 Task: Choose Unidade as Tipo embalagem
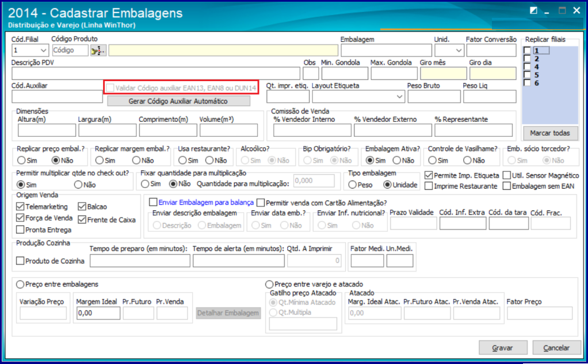pos(387,185)
